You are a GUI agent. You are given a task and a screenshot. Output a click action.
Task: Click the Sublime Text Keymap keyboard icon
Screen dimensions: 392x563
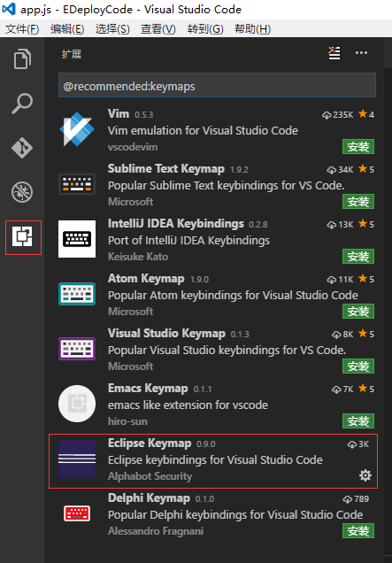click(77, 184)
